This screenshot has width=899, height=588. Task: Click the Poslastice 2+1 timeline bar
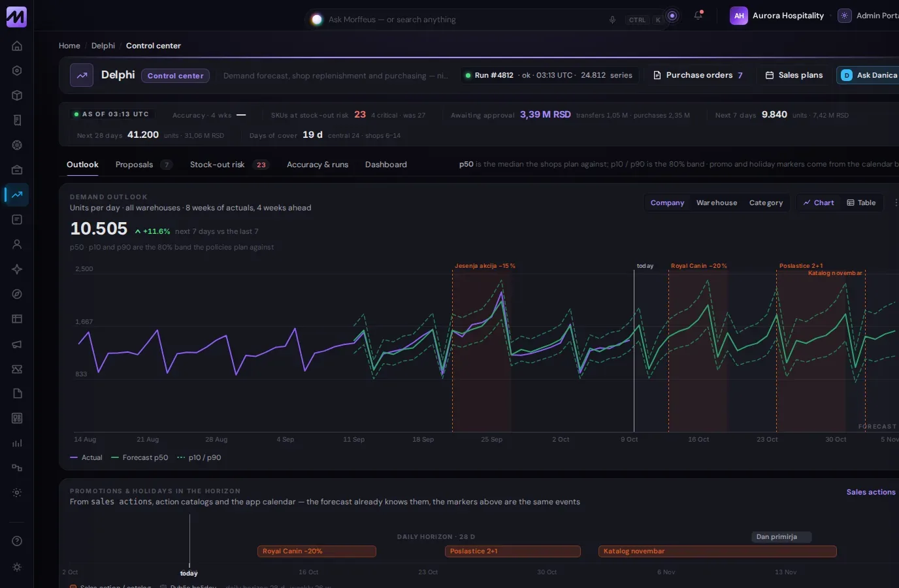coord(513,551)
